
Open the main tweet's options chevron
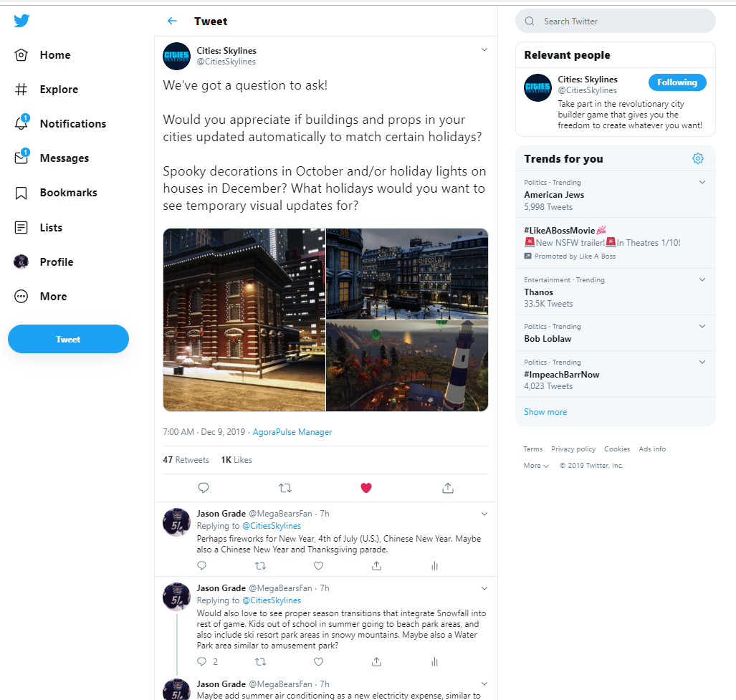[x=484, y=49]
